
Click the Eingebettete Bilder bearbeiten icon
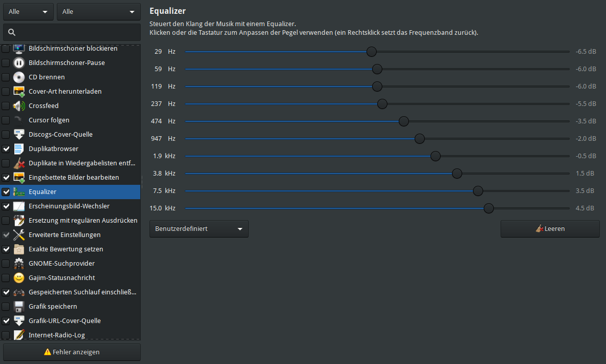click(x=19, y=177)
